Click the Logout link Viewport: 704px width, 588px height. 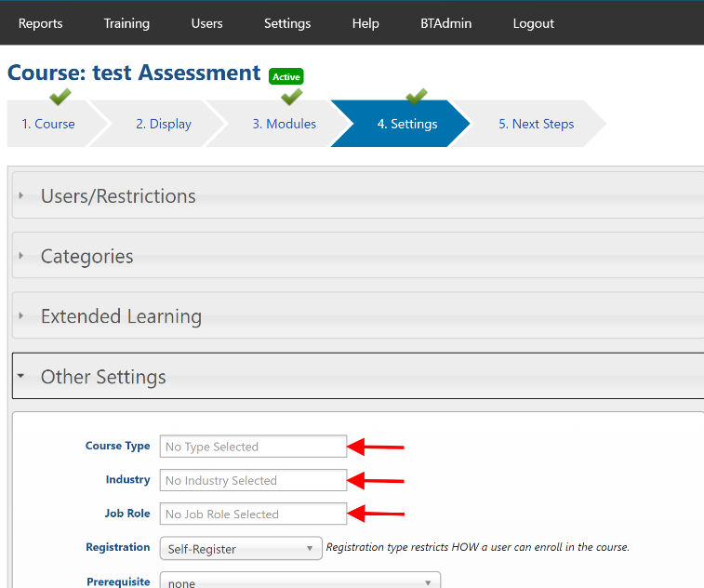tap(534, 23)
